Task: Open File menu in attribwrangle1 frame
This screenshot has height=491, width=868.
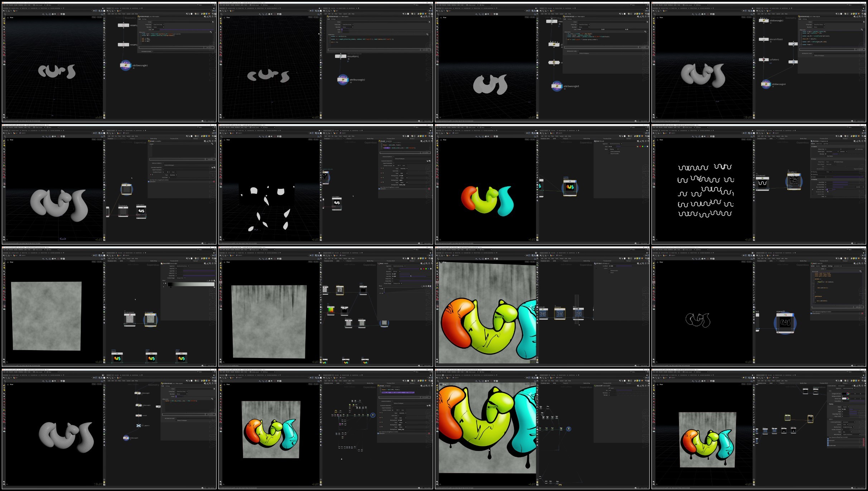Action: tap(4, 5)
